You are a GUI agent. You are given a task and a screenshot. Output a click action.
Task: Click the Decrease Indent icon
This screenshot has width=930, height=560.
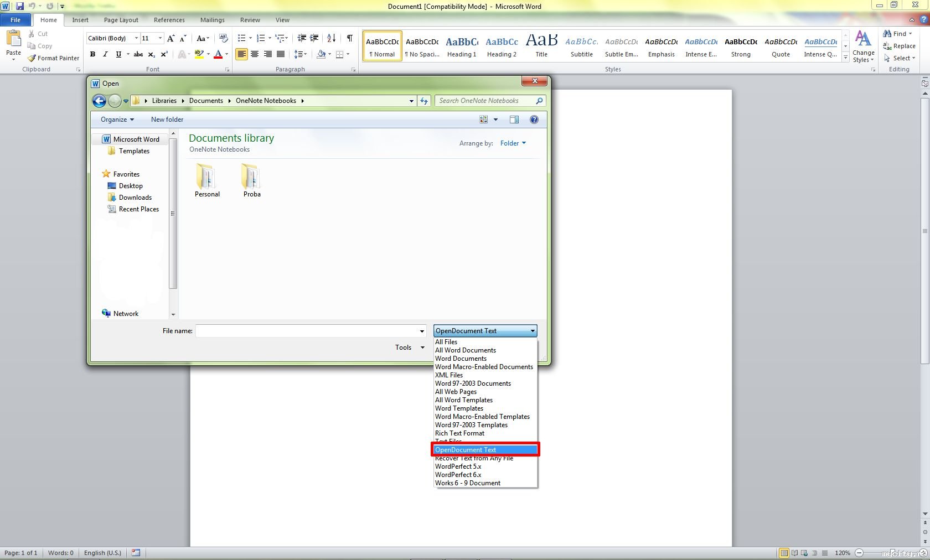coord(302,38)
